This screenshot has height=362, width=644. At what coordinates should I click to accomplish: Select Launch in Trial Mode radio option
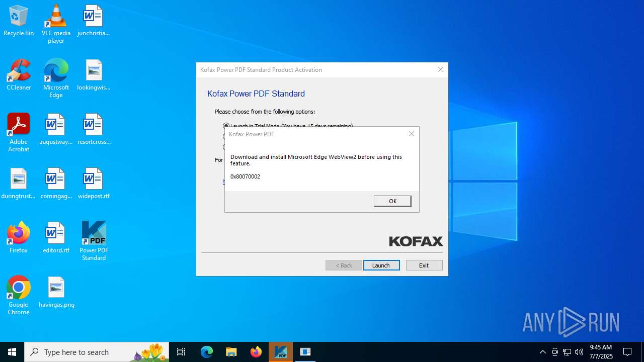pyautogui.click(x=226, y=126)
